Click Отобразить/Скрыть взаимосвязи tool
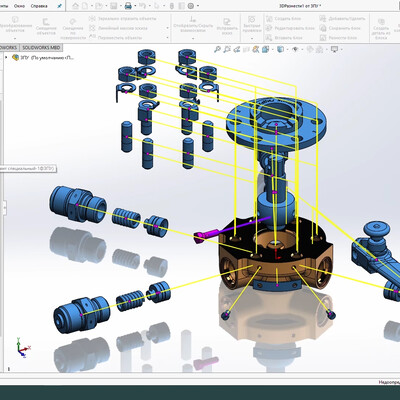The height and width of the screenshot is (400, 400). pyautogui.click(x=193, y=25)
